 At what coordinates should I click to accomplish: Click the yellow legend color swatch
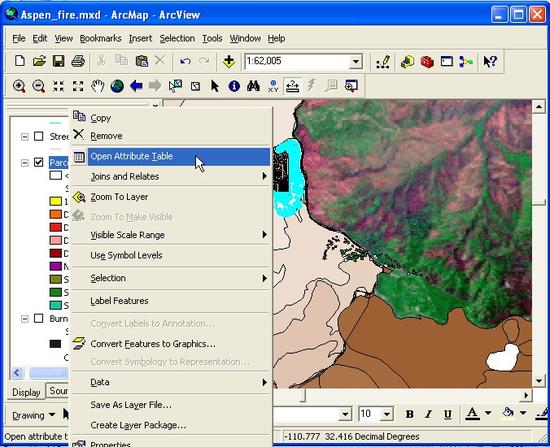(x=56, y=201)
